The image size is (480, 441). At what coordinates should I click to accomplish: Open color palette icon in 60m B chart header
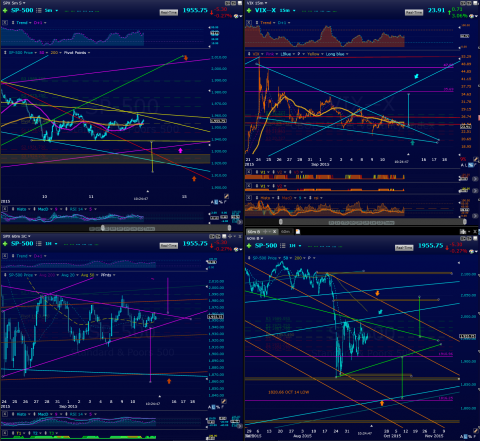tap(471, 251)
